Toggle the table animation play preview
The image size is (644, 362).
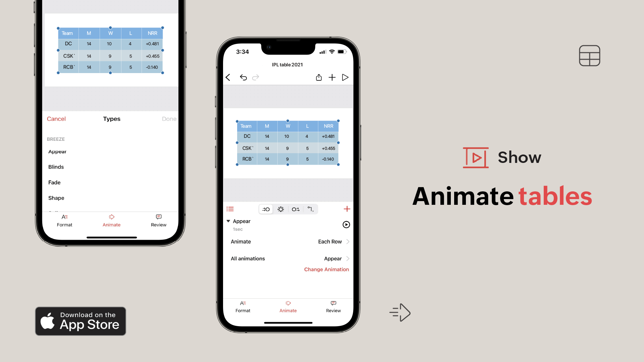(346, 225)
